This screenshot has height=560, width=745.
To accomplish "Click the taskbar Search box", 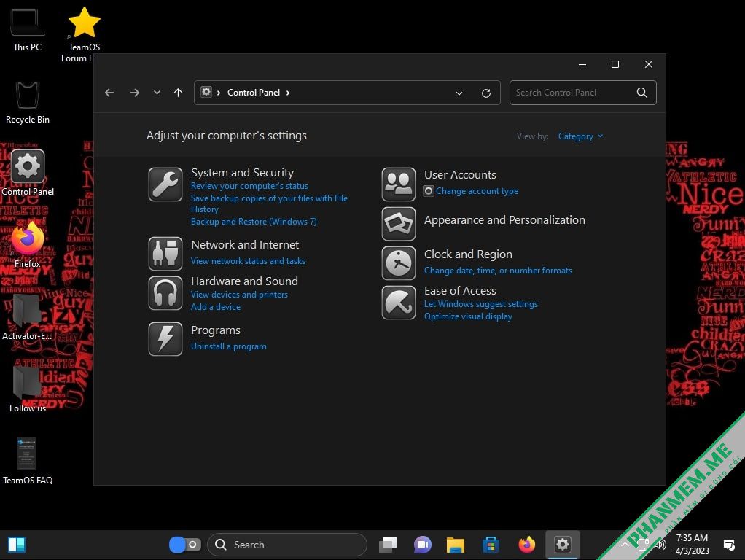I will tap(287, 545).
